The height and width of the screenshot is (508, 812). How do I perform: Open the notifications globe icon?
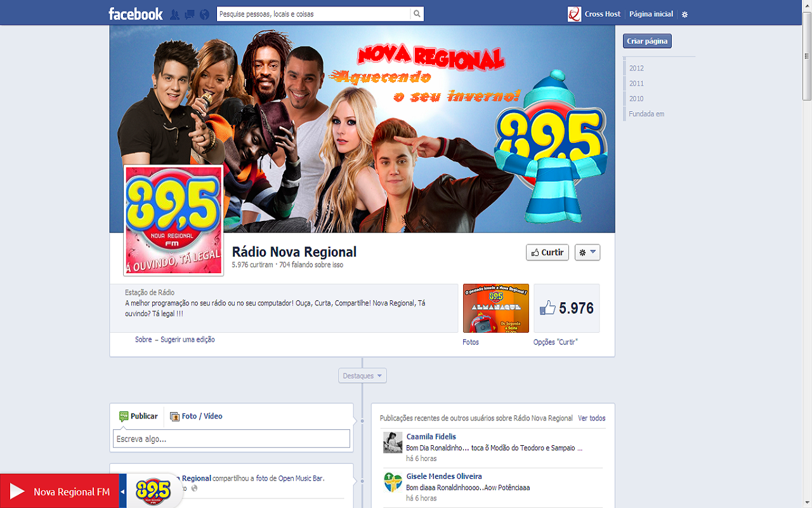coord(204,14)
